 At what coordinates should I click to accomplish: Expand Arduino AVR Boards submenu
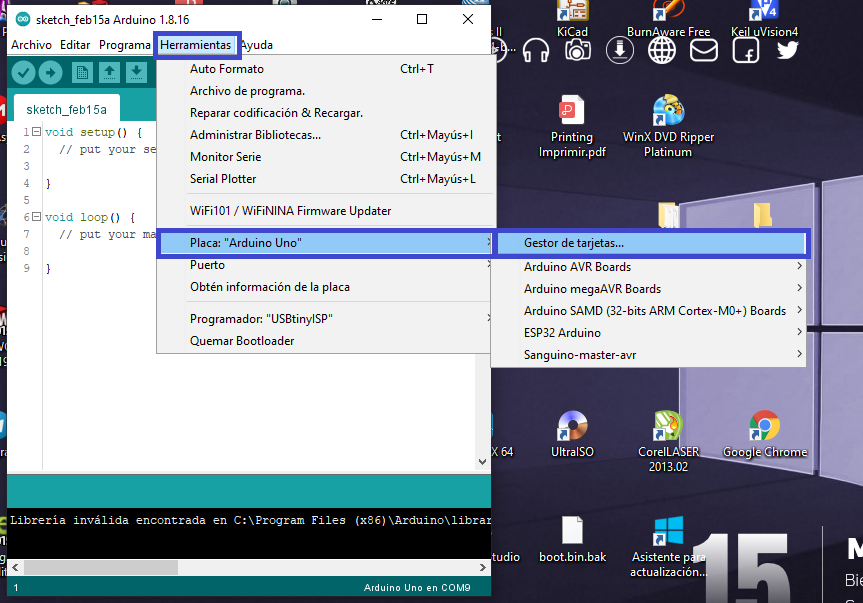(x=648, y=267)
